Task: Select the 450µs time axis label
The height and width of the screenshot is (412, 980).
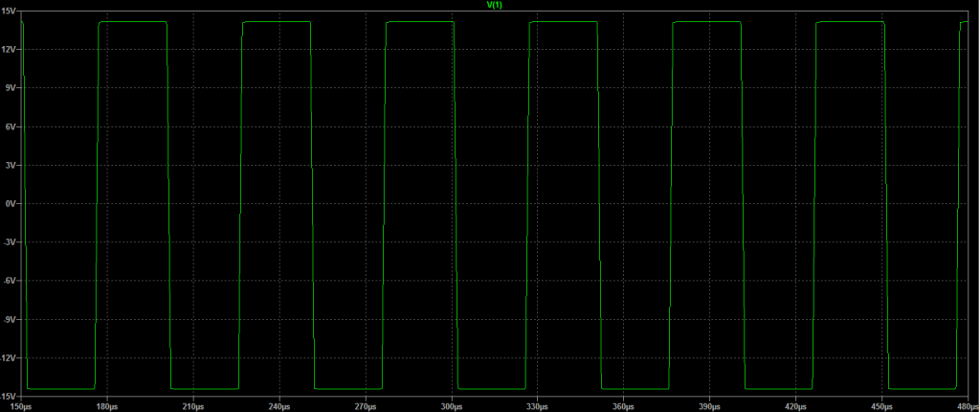Action: pyautogui.click(x=880, y=405)
